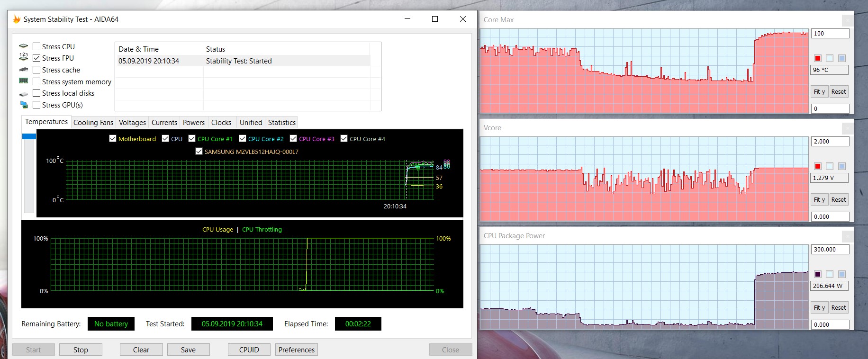Switch to the Currents tab
This screenshot has width=868, height=359.
click(164, 122)
